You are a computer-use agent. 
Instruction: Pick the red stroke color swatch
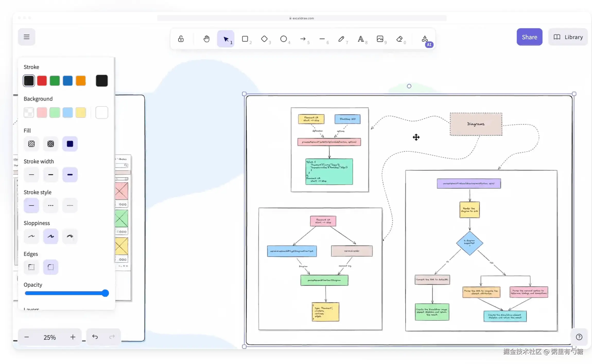click(42, 81)
